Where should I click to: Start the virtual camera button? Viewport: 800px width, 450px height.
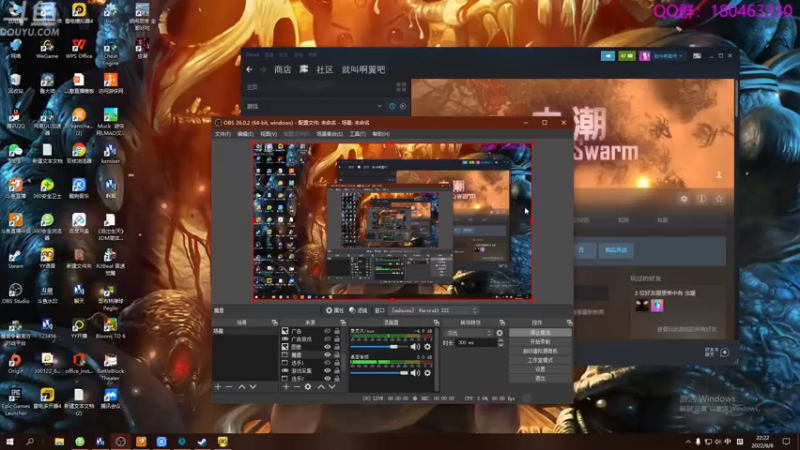point(540,351)
